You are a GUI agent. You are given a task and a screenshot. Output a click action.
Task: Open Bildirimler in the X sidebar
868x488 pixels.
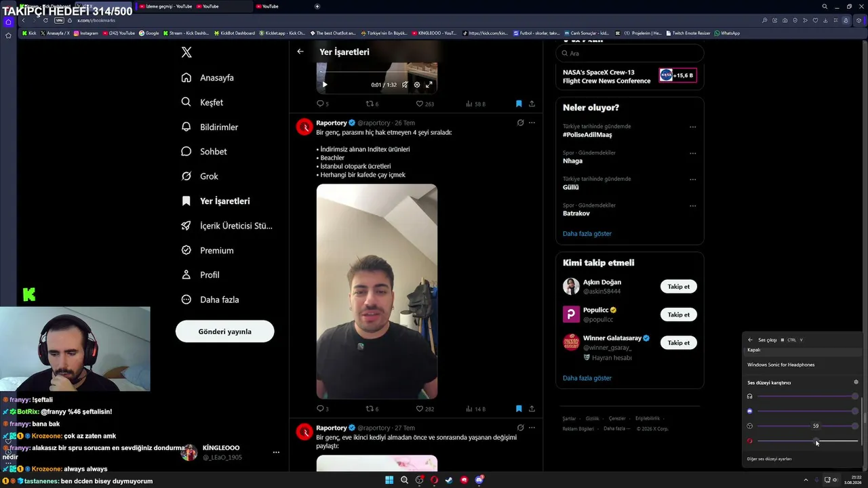coord(210,127)
